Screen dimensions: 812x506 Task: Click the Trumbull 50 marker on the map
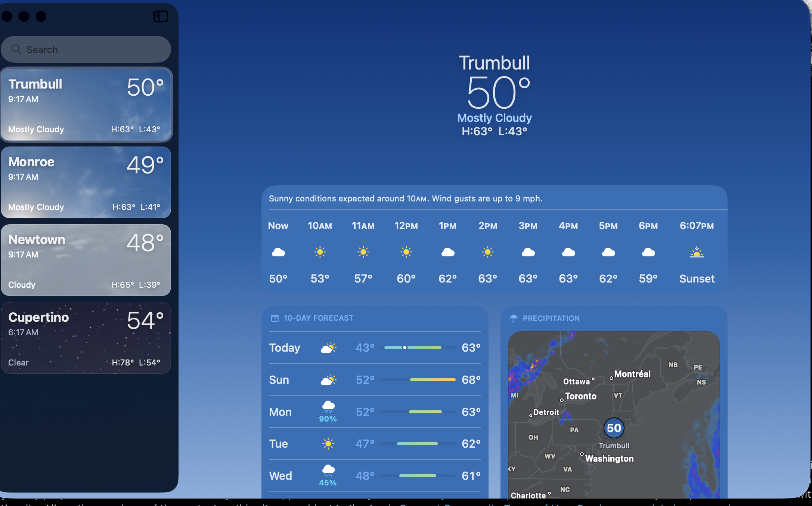coord(614,428)
